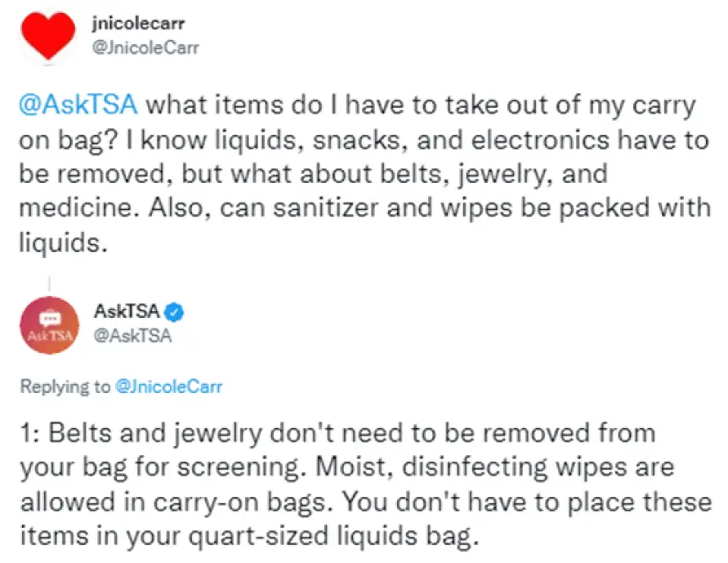
Task: Click the thread connector line above the AskTSA avatar
Action: 49,284
